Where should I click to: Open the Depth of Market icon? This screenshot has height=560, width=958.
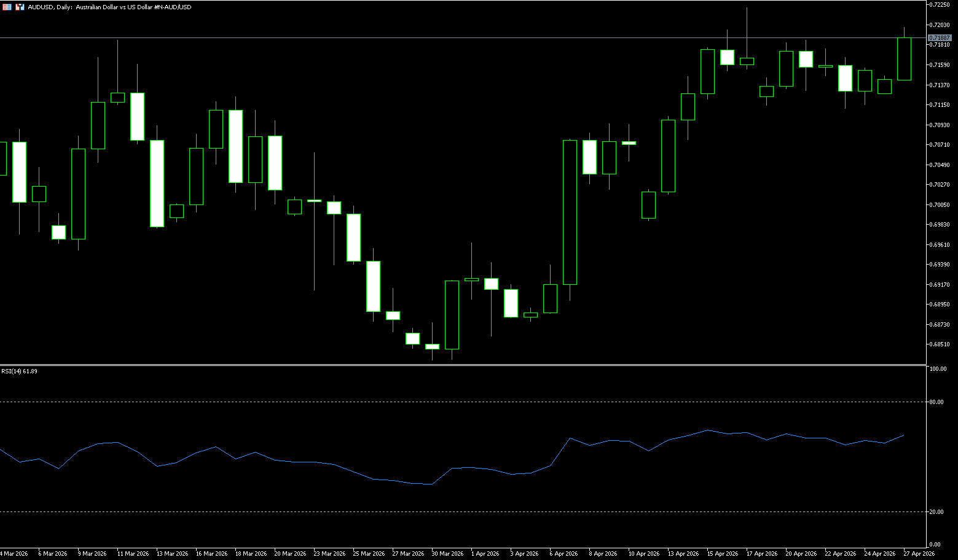pos(20,7)
